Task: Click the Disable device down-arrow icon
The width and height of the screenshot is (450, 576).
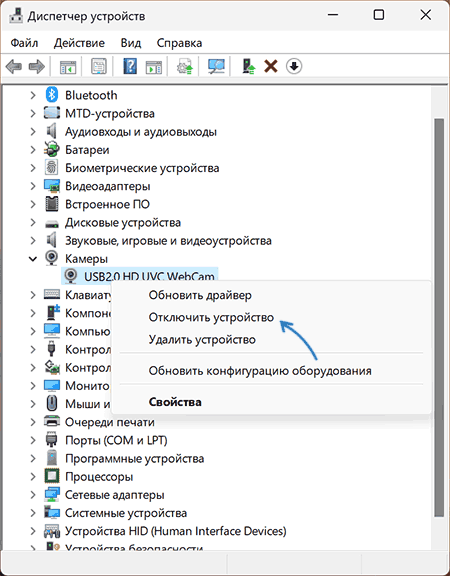Action: pyautogui.click(x=294, y=67)
